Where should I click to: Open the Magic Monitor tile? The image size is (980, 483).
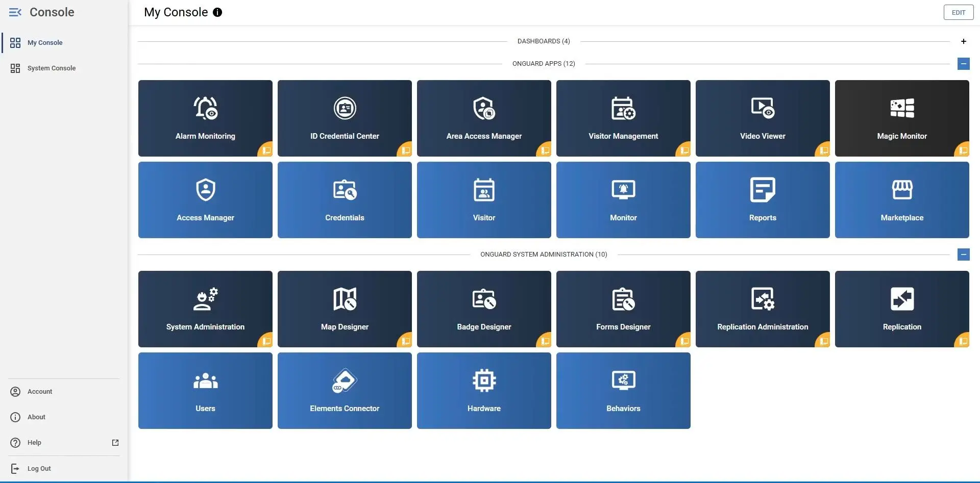coord(902,118)
